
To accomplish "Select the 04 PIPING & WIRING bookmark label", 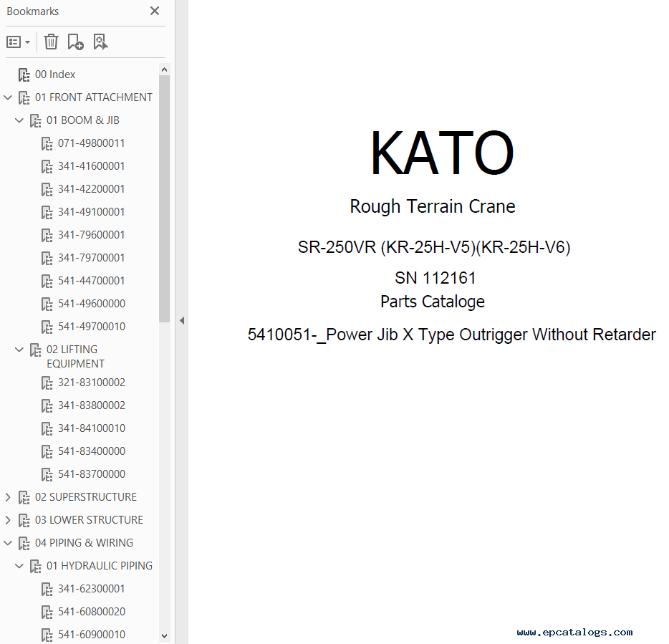I will coord(84,543).
